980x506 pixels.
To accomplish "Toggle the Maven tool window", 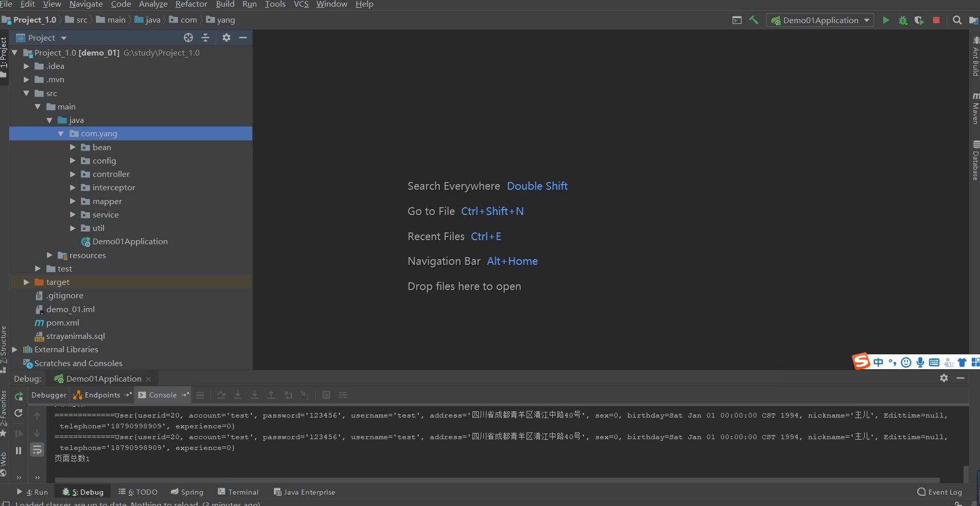I will click(x=975, y=109).
